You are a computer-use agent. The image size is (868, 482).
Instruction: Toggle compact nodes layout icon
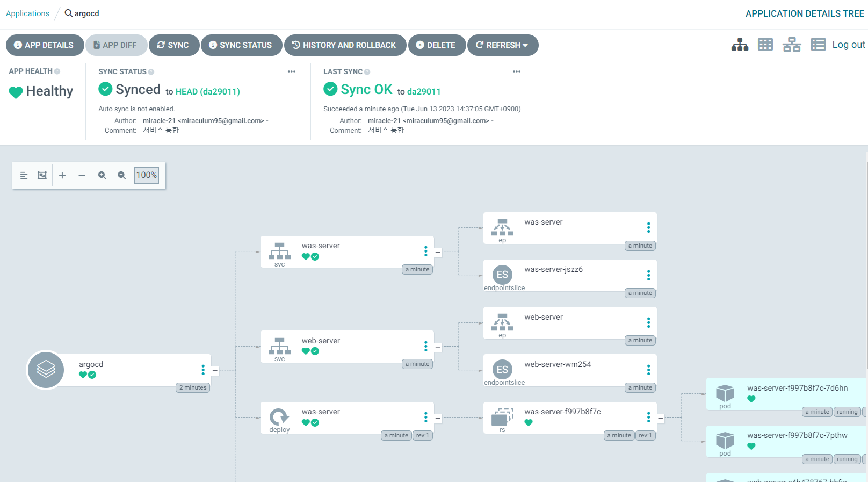(24, 175)
